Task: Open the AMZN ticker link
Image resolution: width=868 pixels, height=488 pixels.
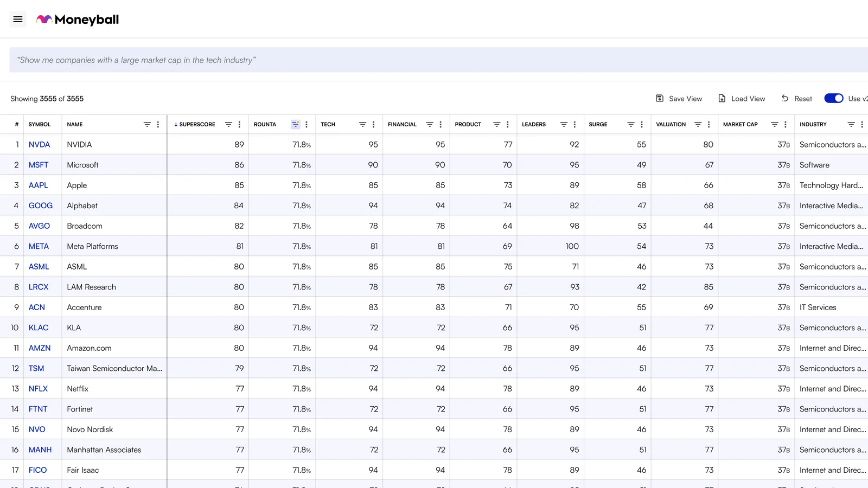Action: (40, 348)
